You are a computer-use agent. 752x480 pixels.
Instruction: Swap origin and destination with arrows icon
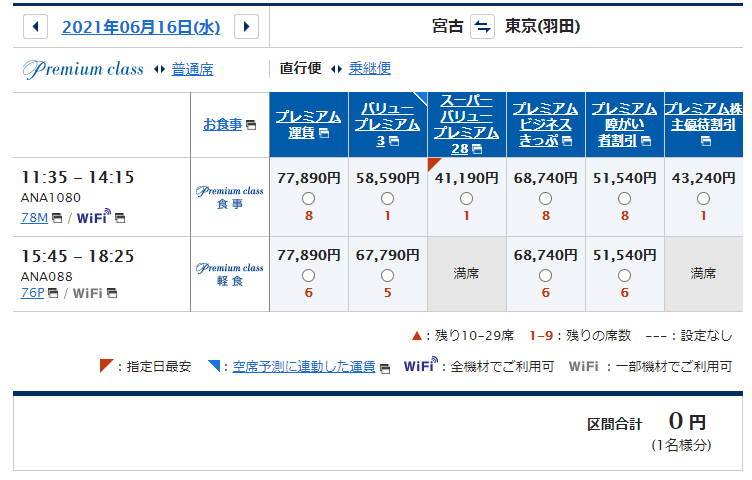pyautogui.click(x=482, y=26)
